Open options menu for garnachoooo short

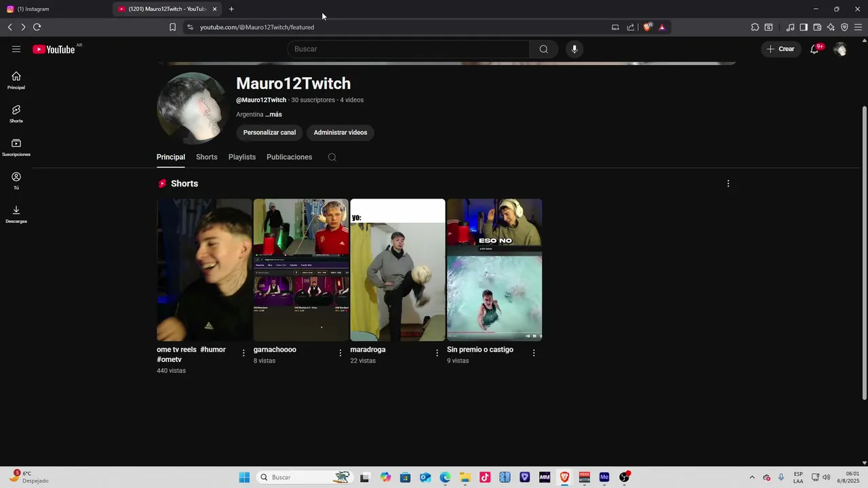point(340,353)
